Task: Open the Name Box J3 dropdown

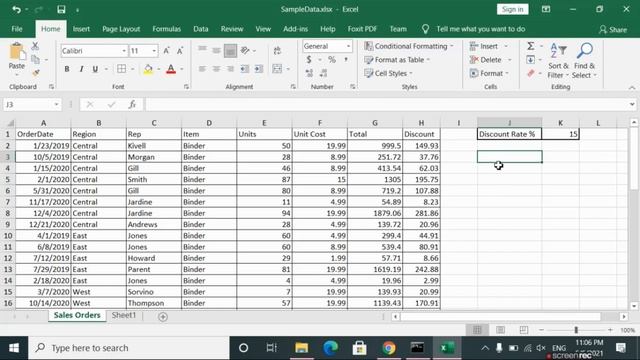Action: [x=56, y=104]
